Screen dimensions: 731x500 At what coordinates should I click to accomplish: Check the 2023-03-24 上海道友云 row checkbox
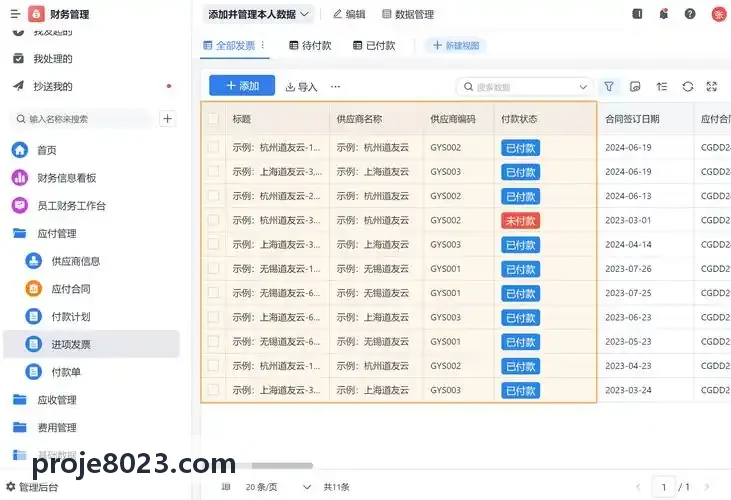[213, 390]
